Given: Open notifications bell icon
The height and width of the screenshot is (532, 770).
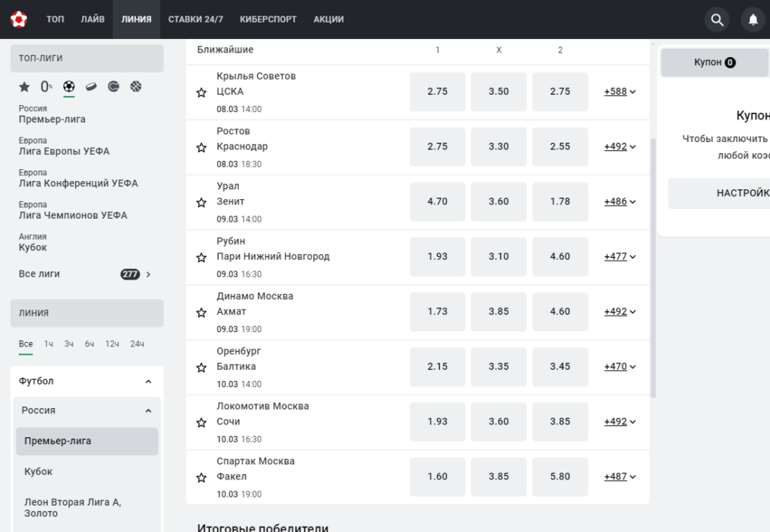Looking at the screenshot, I should coord(753,20).
